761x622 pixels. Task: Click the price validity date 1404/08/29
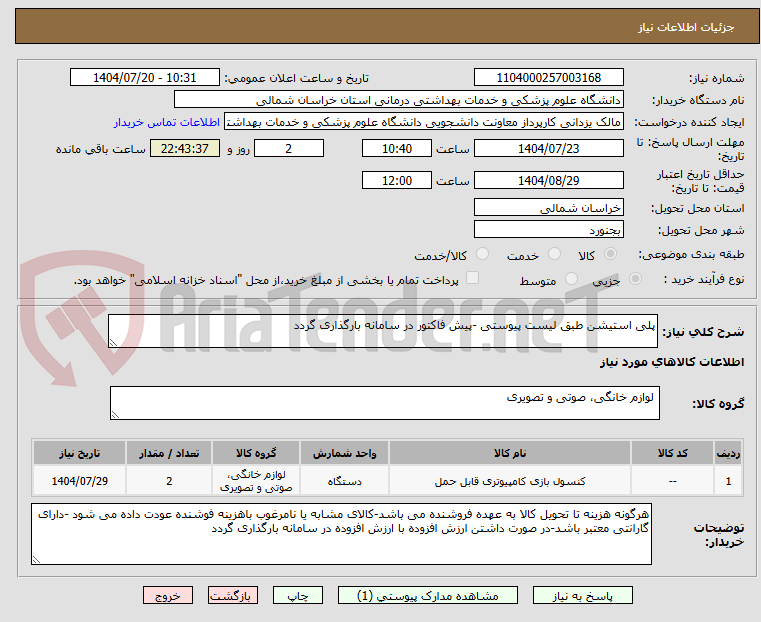(548, 180)
